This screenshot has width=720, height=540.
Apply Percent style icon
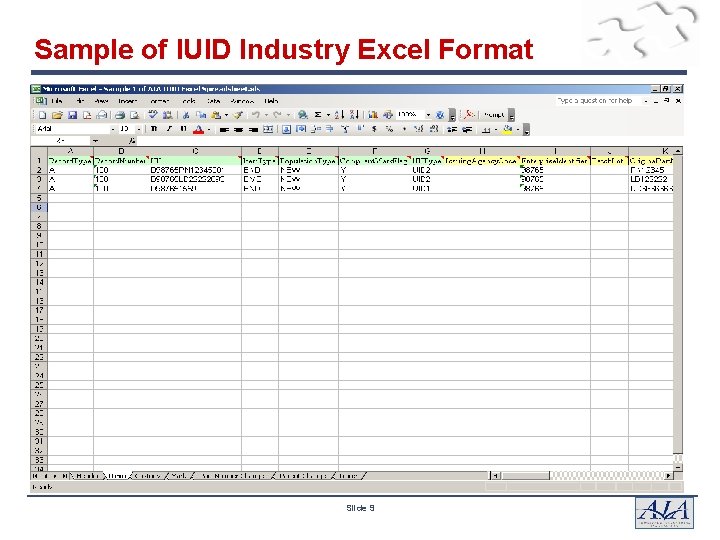coord(389,129)
